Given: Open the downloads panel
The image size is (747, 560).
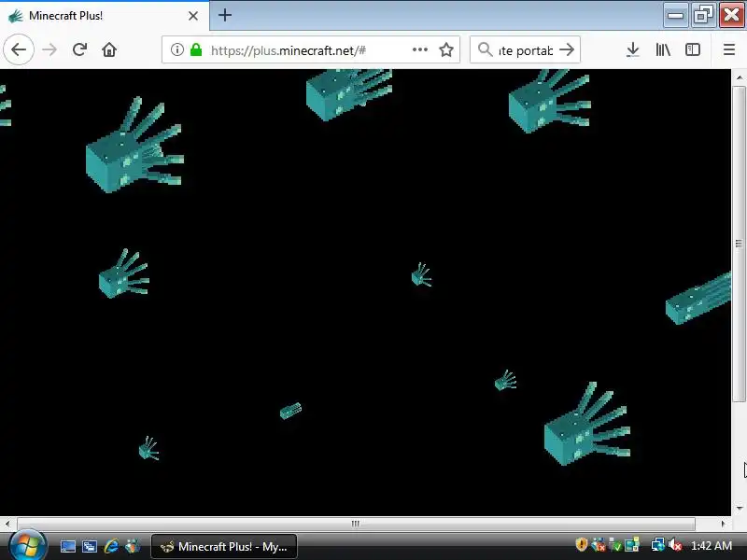Looking at the screenshot, I should coord(633,49).
